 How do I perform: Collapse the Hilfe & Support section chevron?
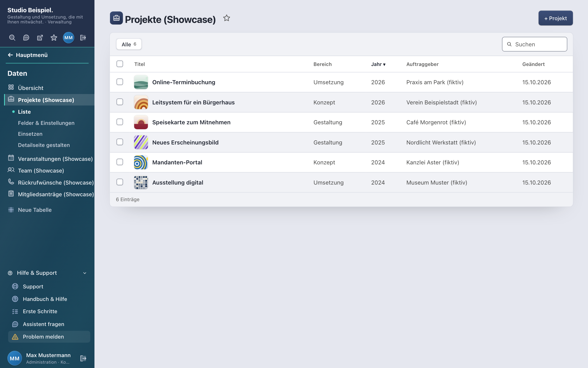[85, 273]
